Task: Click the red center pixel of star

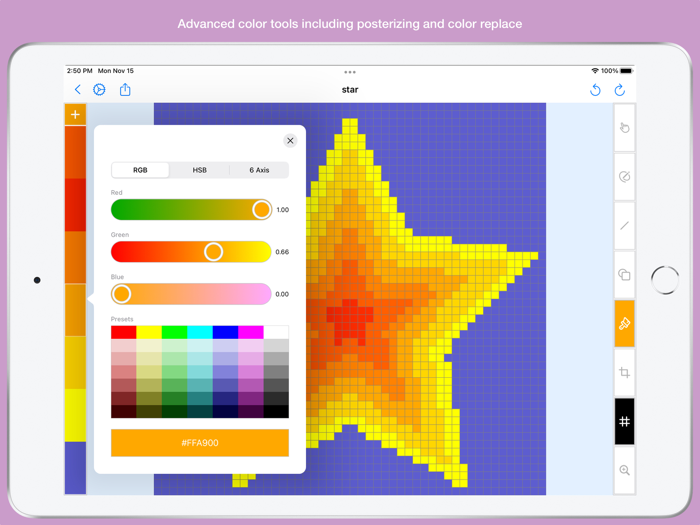Action: tap(350, 318)
